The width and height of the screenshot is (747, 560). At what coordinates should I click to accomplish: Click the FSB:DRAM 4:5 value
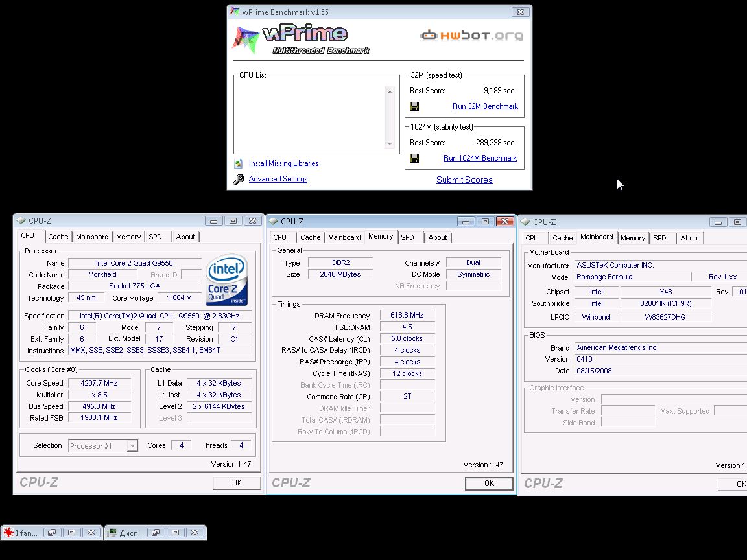click(407, 327)
